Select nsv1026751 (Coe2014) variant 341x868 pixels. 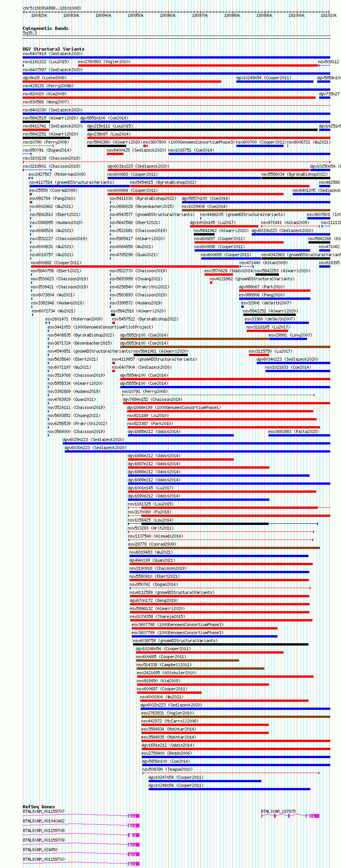(191, 150)
